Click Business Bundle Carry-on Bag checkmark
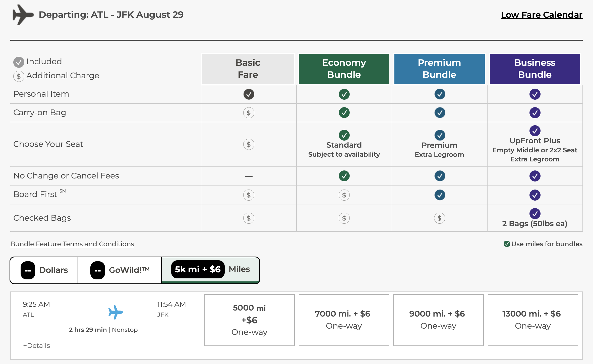Image resolution: width=593 pixels, height=364 pixels. [535, 113]
